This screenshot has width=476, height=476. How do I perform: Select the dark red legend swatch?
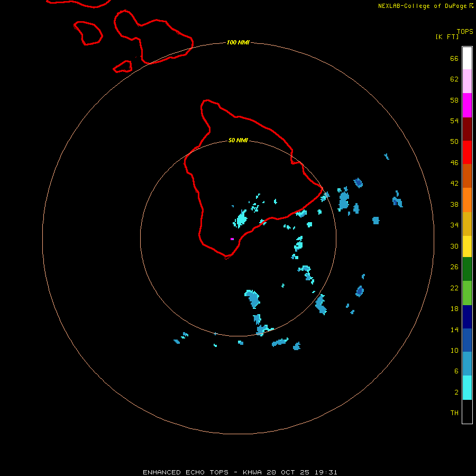coord(467,129)
